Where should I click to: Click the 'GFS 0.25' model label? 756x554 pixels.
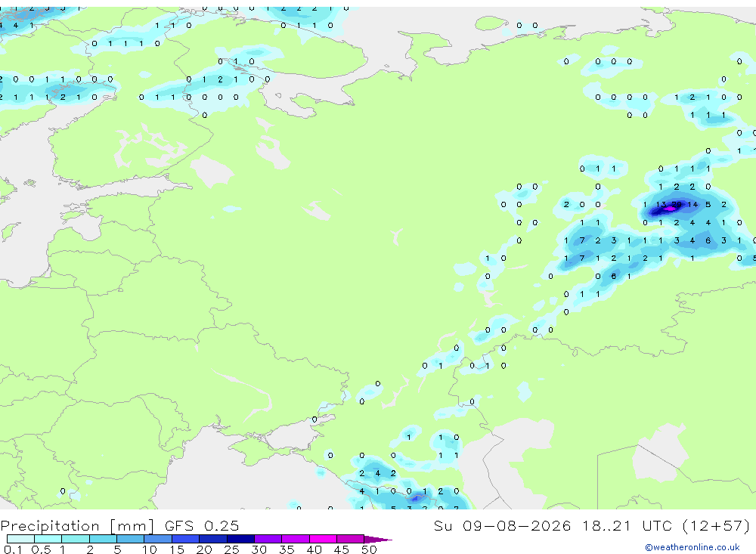tap(202, 525)
